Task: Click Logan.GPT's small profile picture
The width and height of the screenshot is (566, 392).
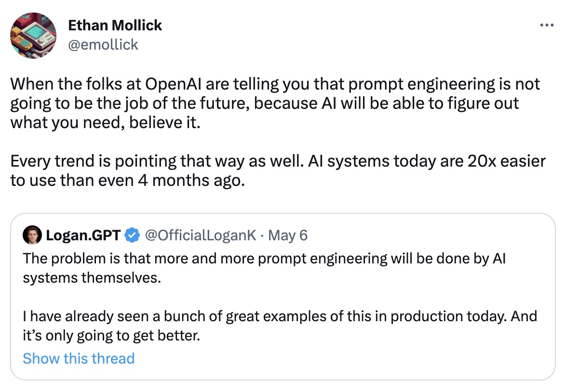Action: (32, 235)
